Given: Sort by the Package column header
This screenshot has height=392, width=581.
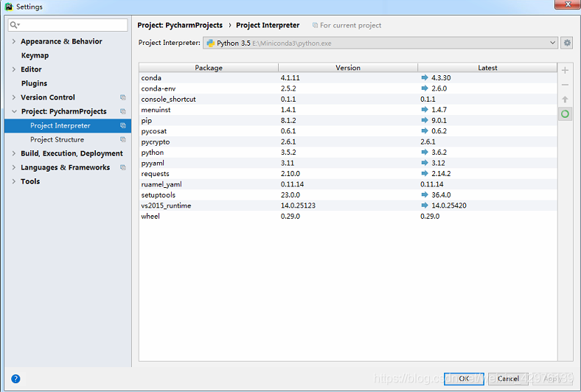Looking at the screenshot, I should [209, 67].
